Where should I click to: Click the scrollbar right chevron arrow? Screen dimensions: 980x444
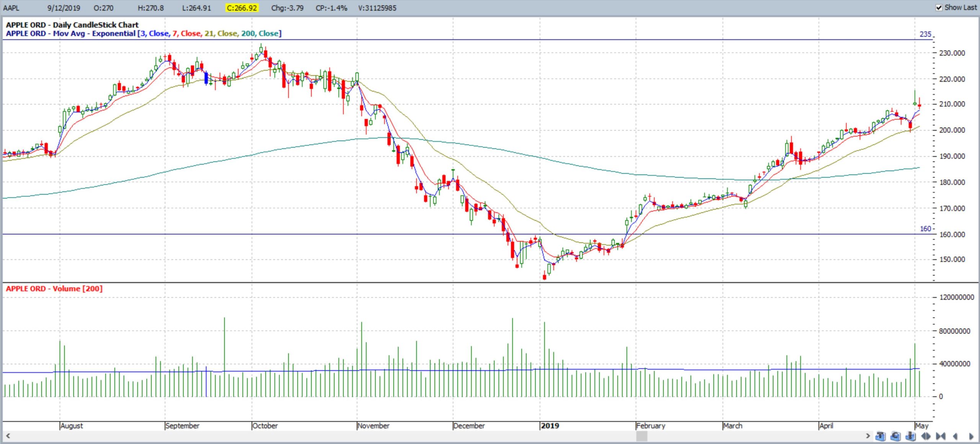pos(868,436)
